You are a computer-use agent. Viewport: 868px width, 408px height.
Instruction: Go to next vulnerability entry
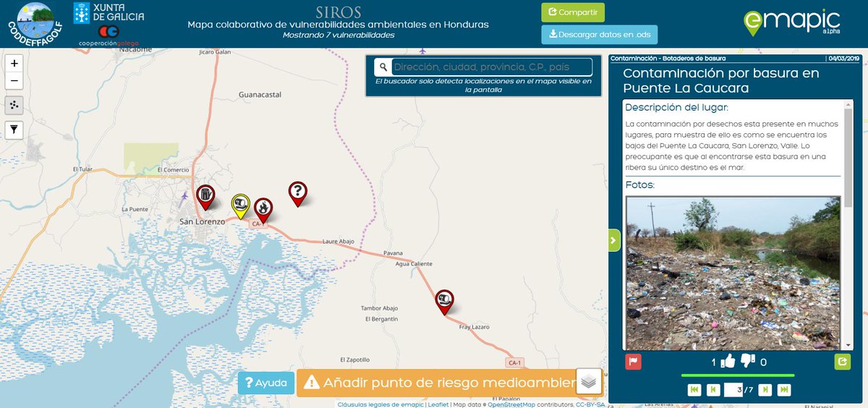pyautogui.click(x=765, y=390)
